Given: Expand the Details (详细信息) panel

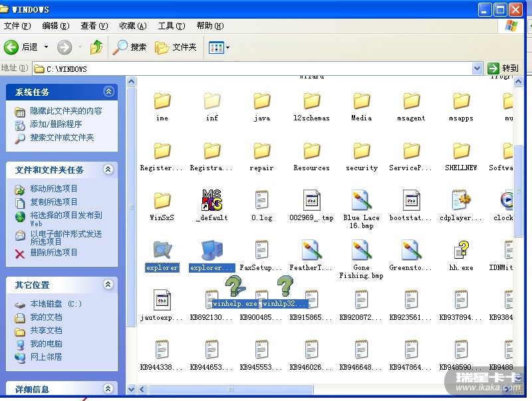Looking at the screenshot, I should (x=108, y=388).
